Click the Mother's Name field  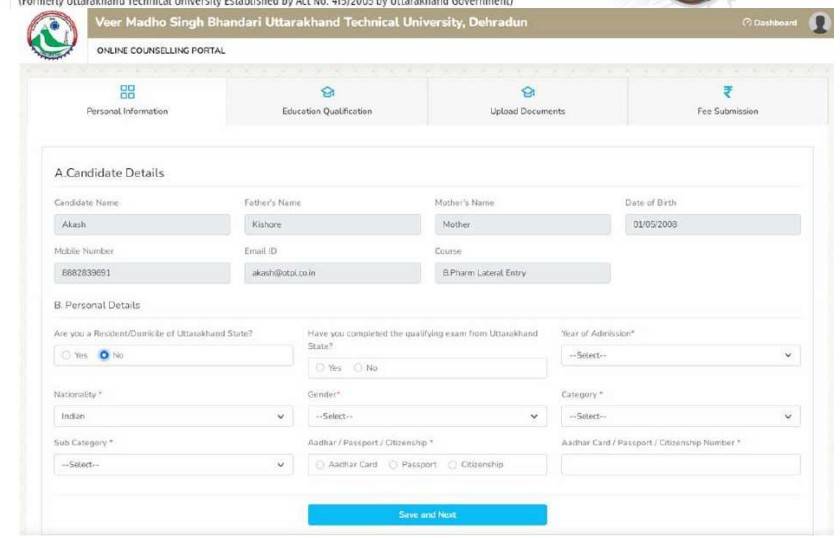click(522, 225)
